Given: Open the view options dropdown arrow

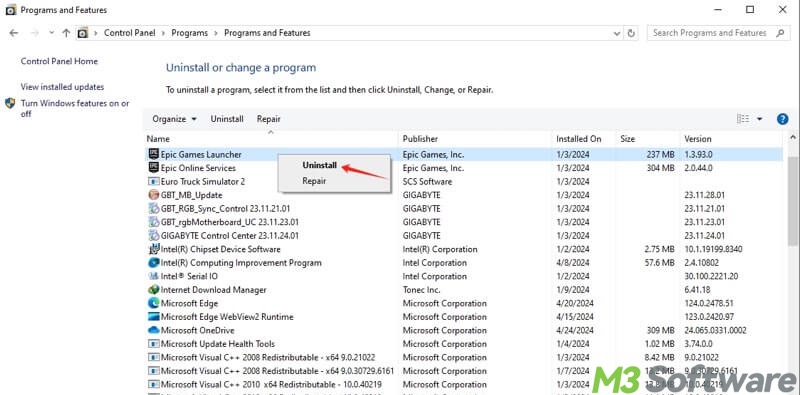Looking at the screenshot, I should (759, 119).
